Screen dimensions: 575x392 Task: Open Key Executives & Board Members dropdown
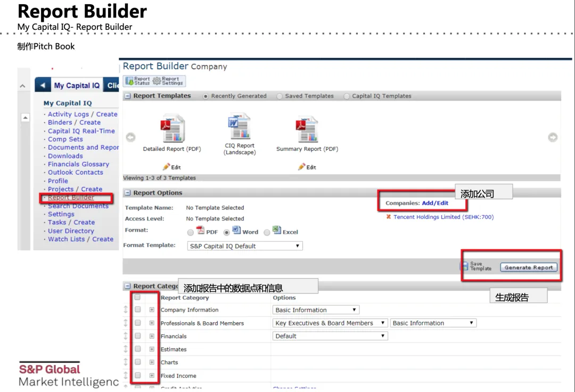pyautogui.click(x=330, y=323)
